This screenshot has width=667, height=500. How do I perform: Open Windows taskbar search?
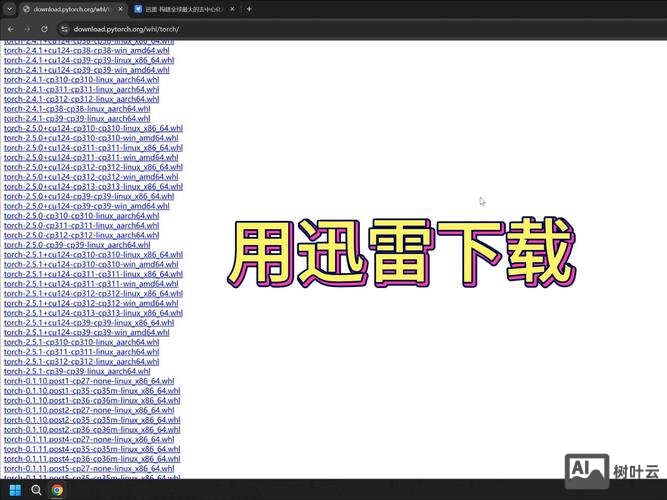click(37, 490)
